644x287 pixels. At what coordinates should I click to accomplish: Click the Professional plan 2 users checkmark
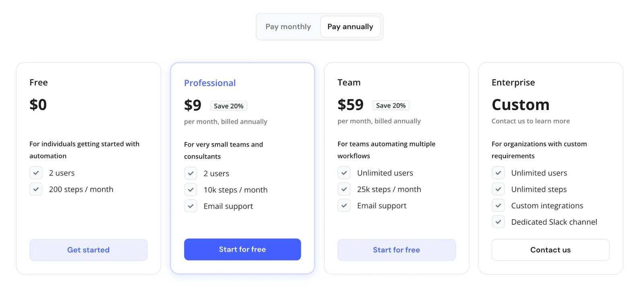(191, 173)
